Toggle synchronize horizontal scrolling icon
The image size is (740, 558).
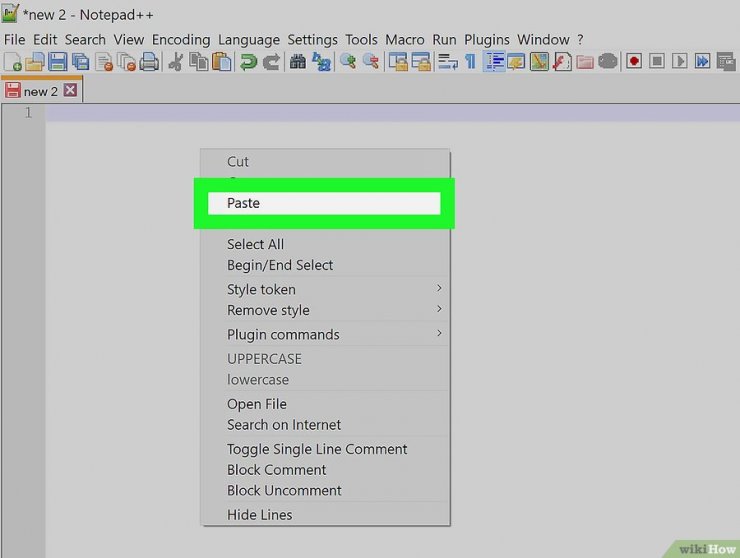point(421,62)
